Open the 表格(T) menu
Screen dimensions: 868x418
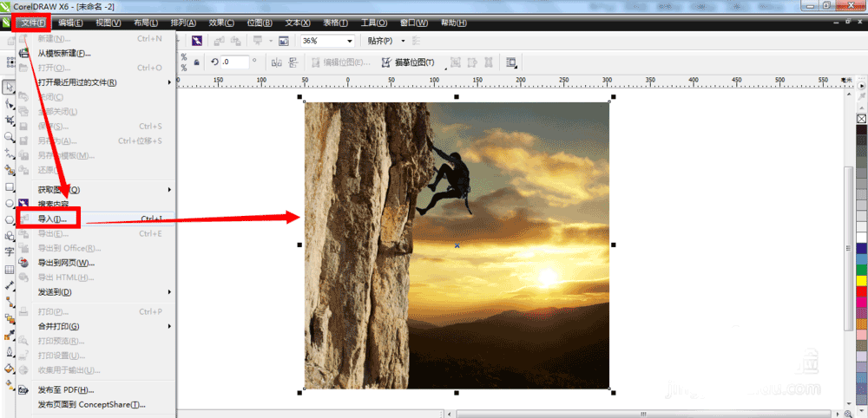click(x=335, y=23)
